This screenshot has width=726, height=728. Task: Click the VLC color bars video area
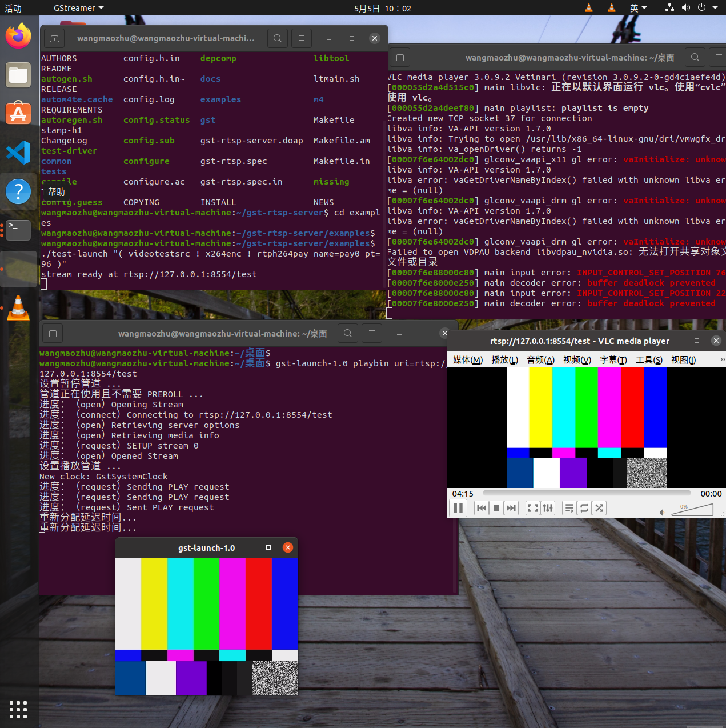pos(587,427)
